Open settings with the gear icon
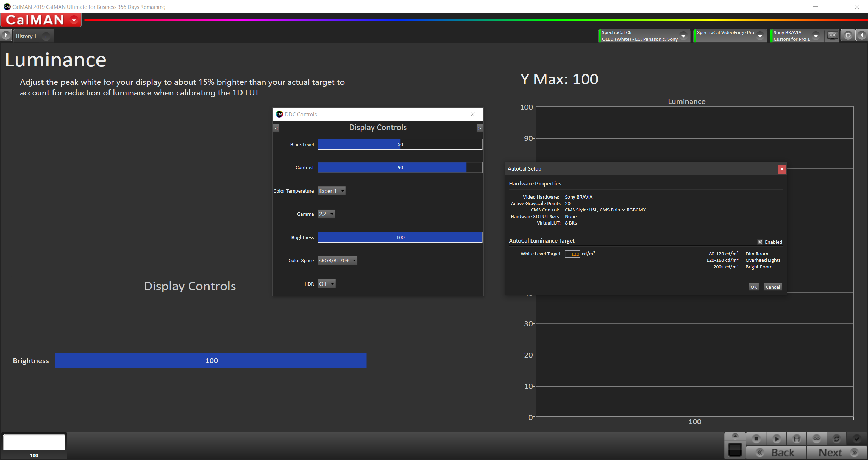 click(848, 35)
